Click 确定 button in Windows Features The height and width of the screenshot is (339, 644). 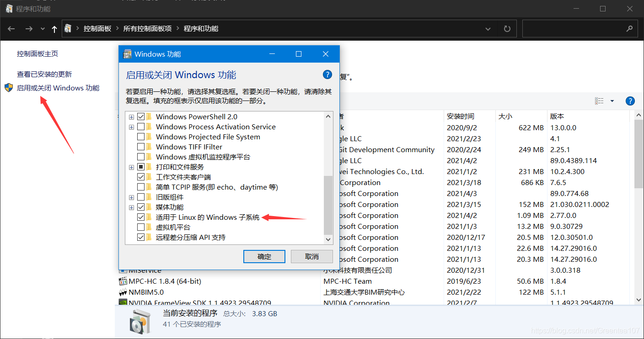264,256
